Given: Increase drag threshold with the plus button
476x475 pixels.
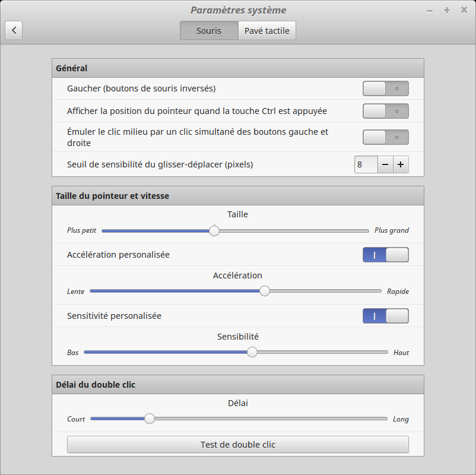Looking at the screenshot, I should (x=401, y=164).
